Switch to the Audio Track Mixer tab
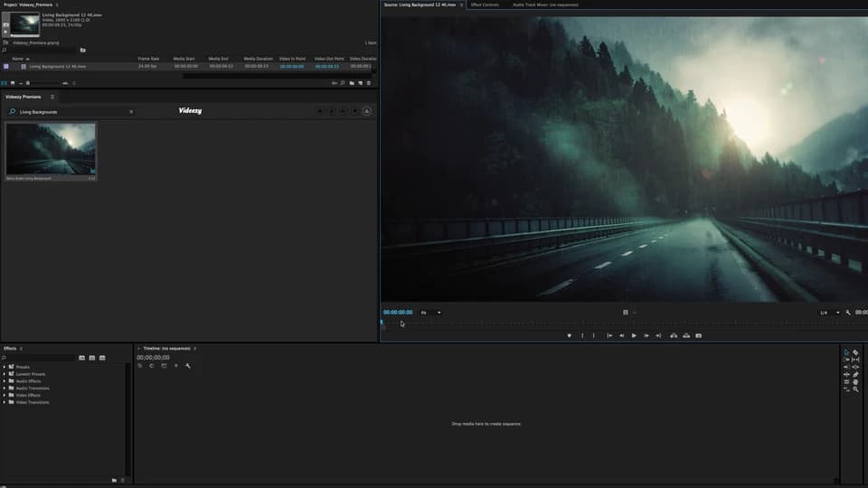Viewport: 868px width, 488px height. [545, 5]
